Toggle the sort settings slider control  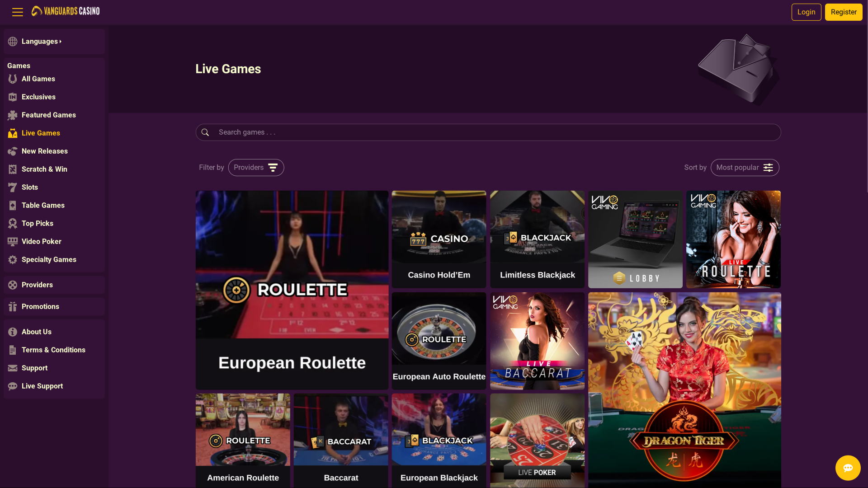769,167
